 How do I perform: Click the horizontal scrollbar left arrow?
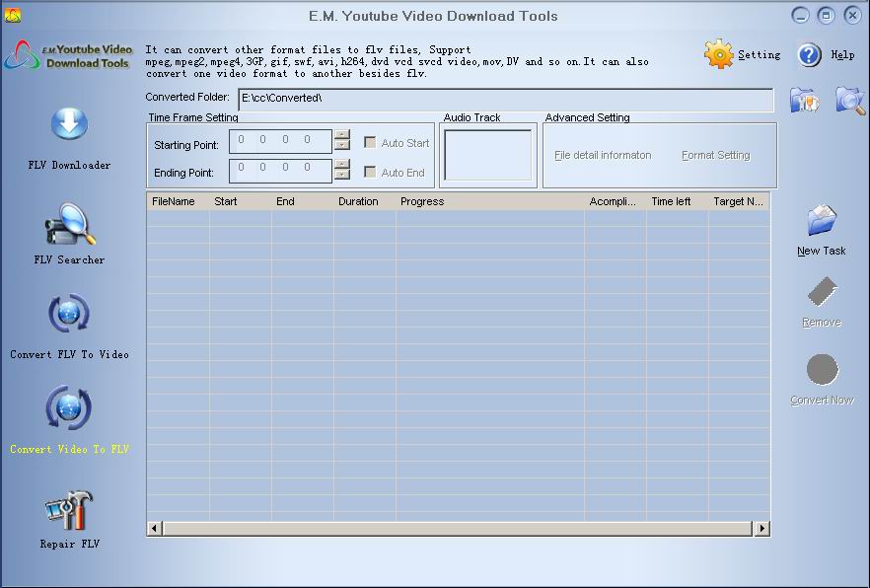[x=155, y=529]
